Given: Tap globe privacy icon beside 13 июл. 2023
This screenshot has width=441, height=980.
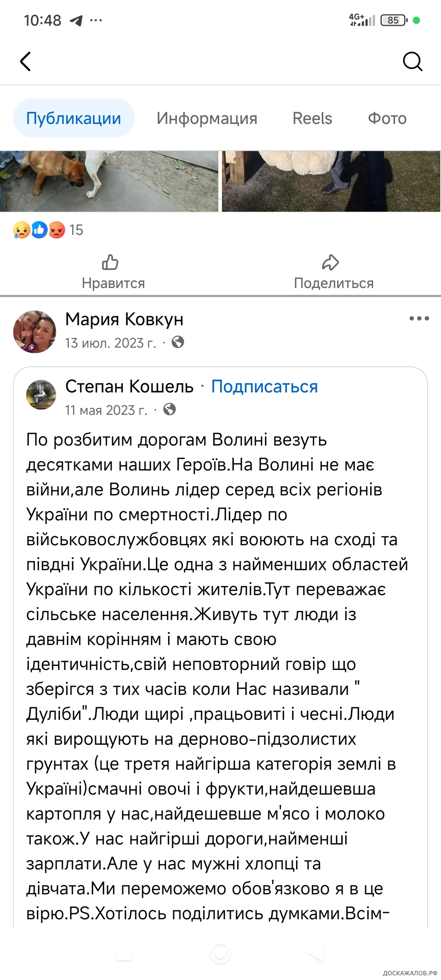Looking at the screenshot, I should point(178,343).
